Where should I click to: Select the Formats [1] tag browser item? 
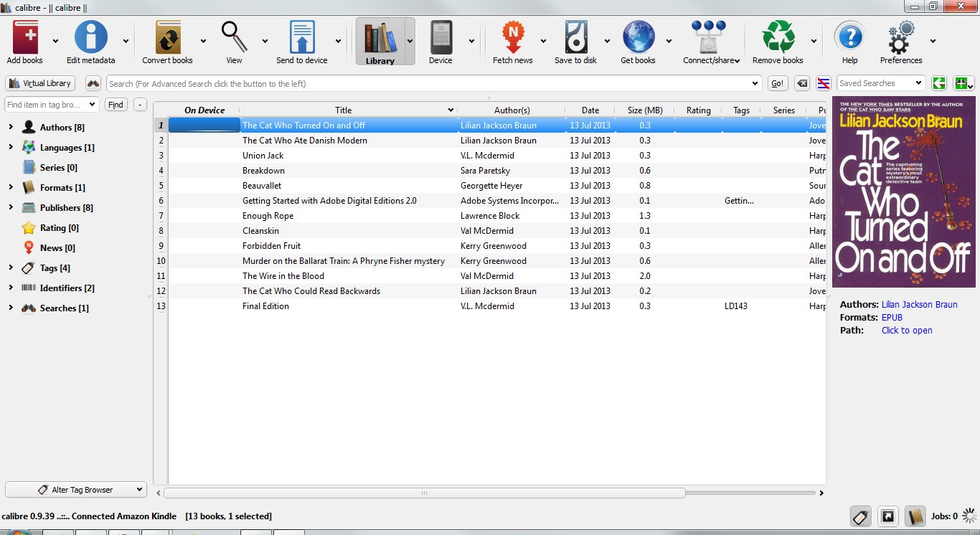pyautogui.click(x=62, y=187)
